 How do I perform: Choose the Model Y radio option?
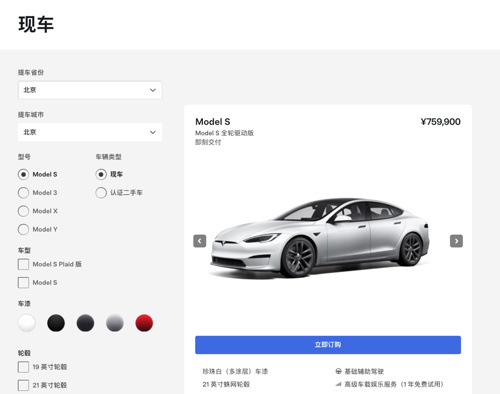point(23,229)
